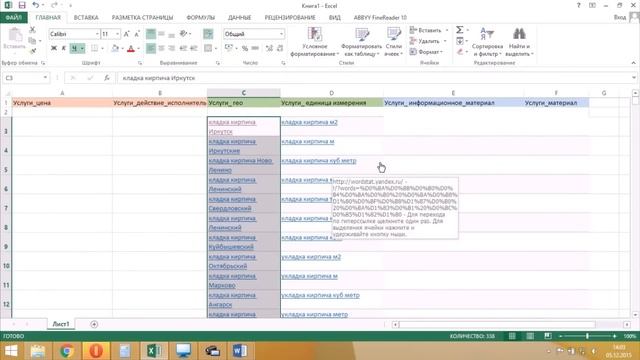This screenshot has height=360, width=640.
Task: Open Chrome from the Windows taskbar
Action: click(67, 351)
